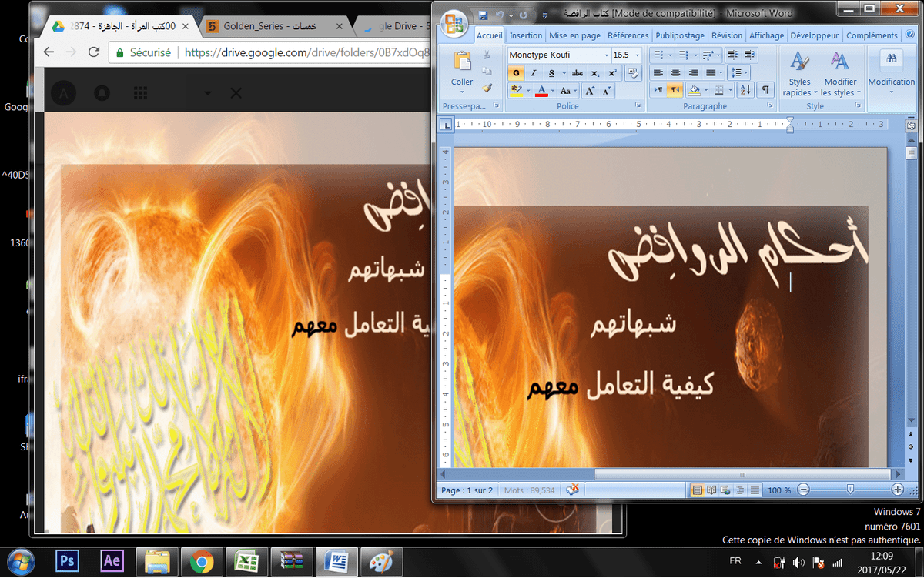
Task: Open the Développeur ribbon tab
Action: 815,35
